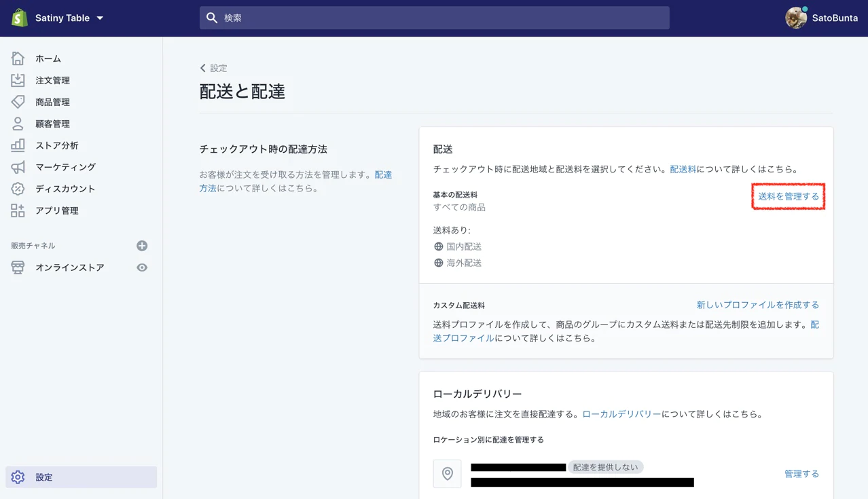Click 新しいプロファイルを作成する link
Image resolution: width=868 pixels, height=499 pixels.
pos(757,305)
